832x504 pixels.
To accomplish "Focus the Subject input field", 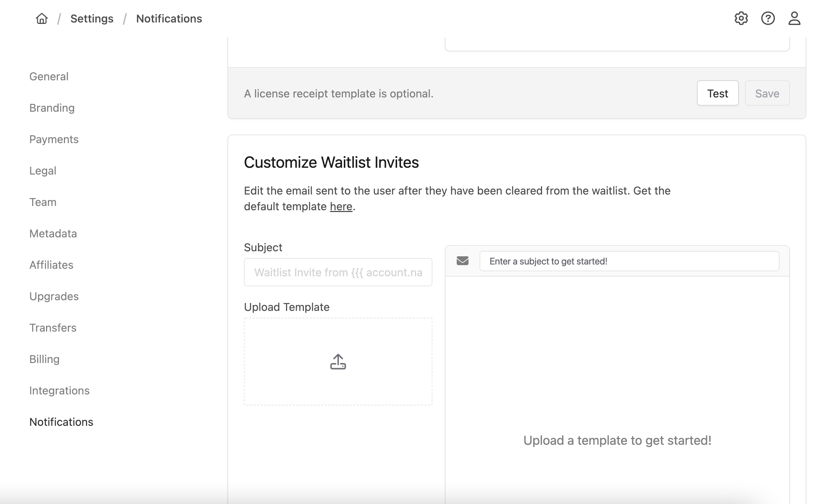I will coord(338,272).
